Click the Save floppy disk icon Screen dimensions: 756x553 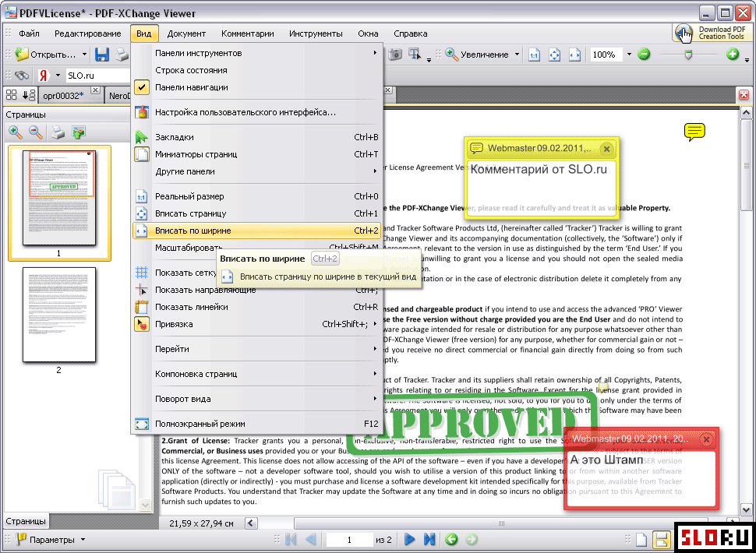(x=102, y=55)
